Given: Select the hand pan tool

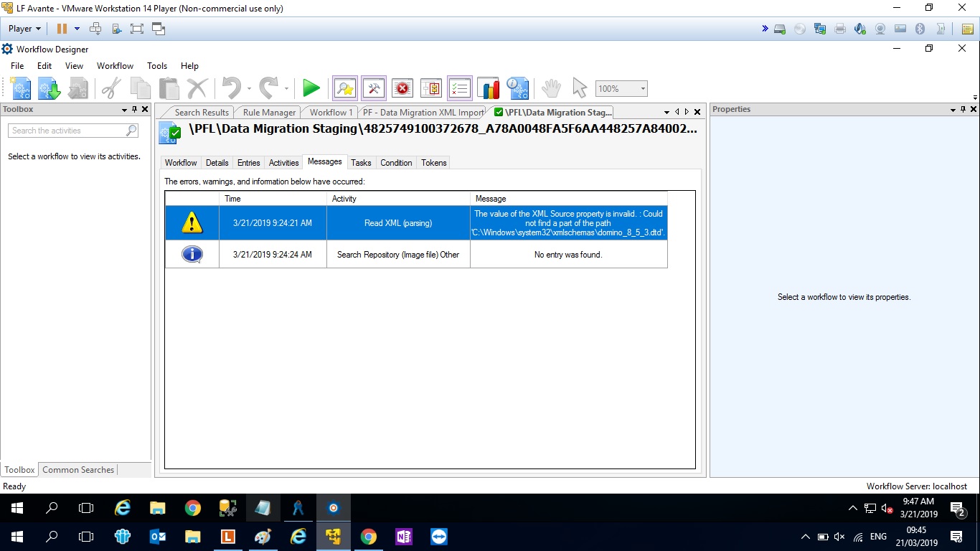Looking at the screenshot, I should click(x=550, y=88).
